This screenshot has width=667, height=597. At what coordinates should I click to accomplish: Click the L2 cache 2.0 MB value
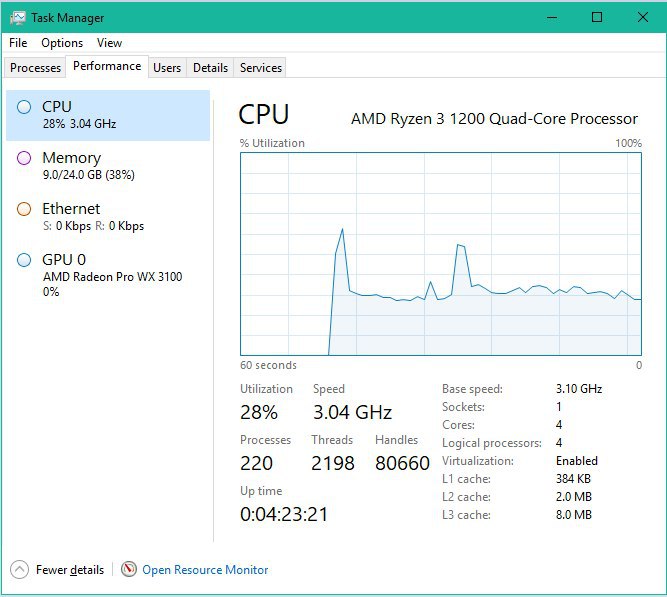(x=574, y=497)
